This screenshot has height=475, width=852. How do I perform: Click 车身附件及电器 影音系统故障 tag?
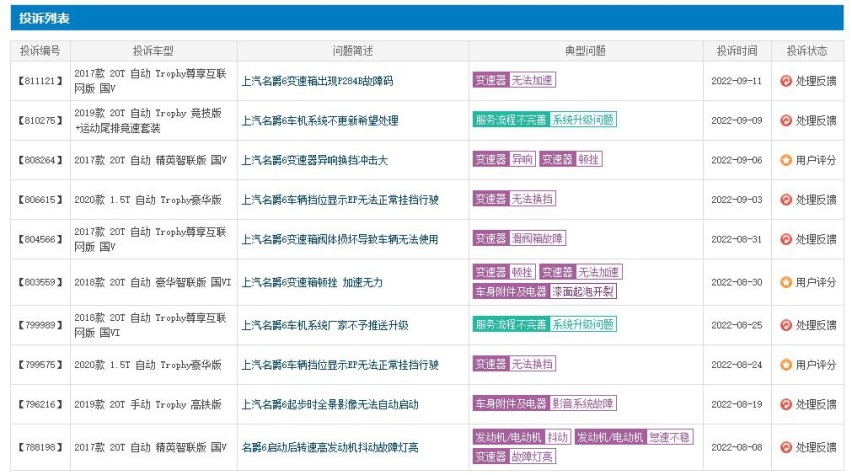point(544,403)
